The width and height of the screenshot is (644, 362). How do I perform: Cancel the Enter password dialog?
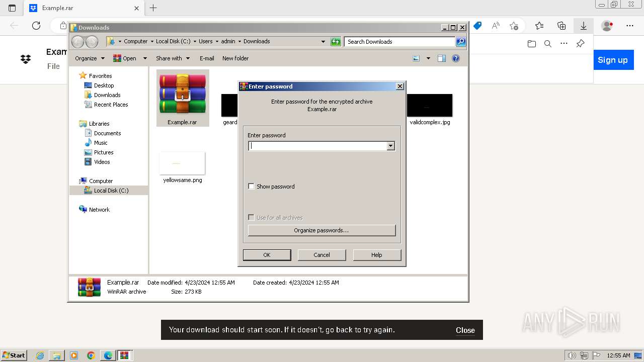coord(321,255)
